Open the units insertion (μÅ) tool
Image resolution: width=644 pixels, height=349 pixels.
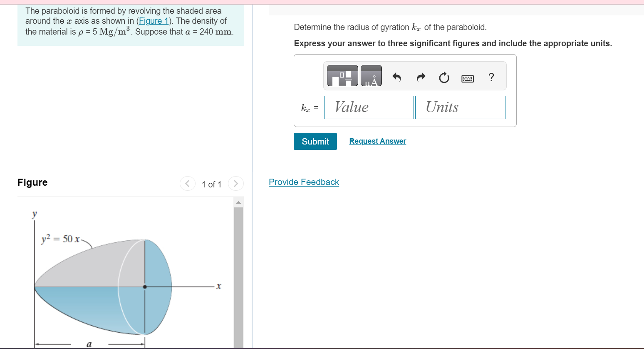(x=371, y=75)
